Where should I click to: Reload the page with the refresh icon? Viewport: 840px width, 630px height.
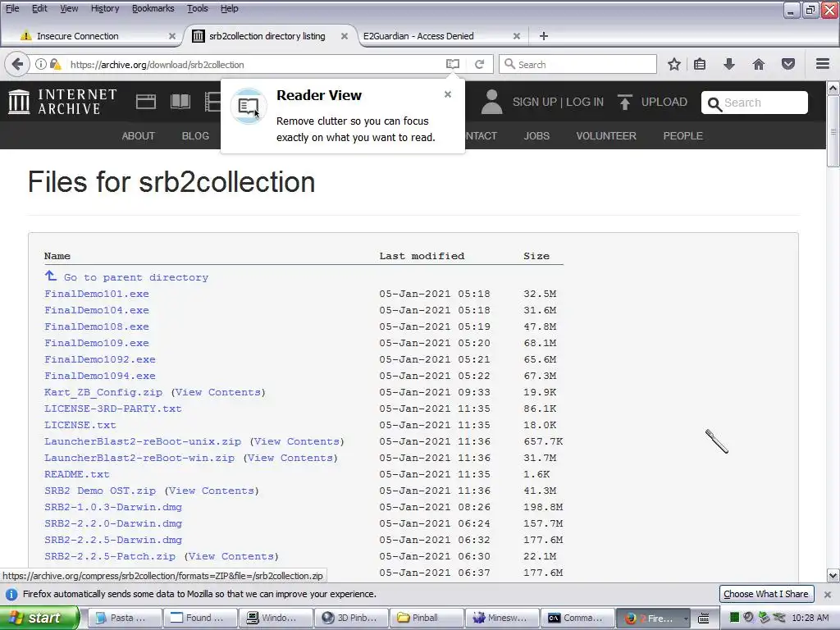[479, 64]
